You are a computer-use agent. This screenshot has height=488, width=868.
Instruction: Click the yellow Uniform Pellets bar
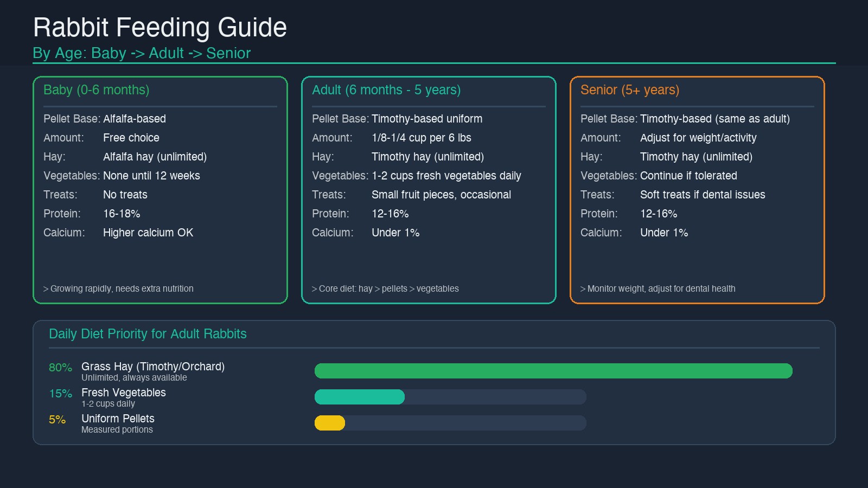[329, 423]
